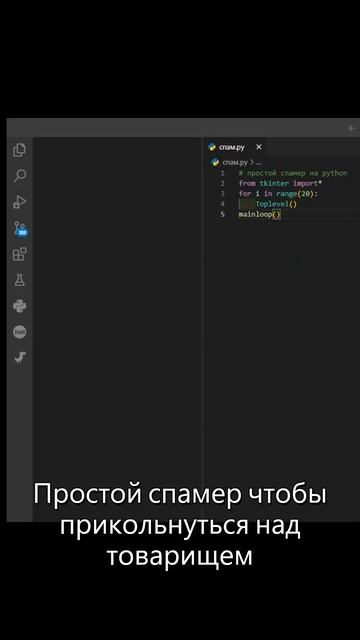Place cursor on 'from tkinter import*' line
The height and width of the screenshot is (640, 360).
click(280, 183)
